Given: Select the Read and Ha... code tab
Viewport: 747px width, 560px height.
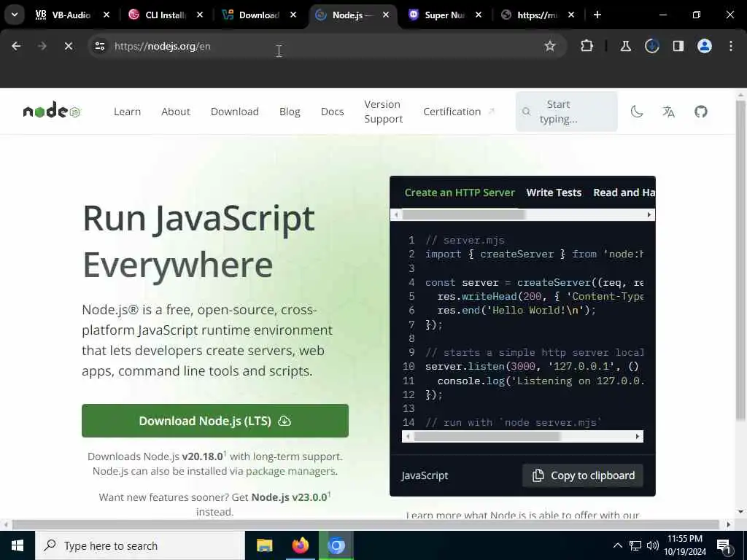Looking at the screenshot, I should click(624, 192).
